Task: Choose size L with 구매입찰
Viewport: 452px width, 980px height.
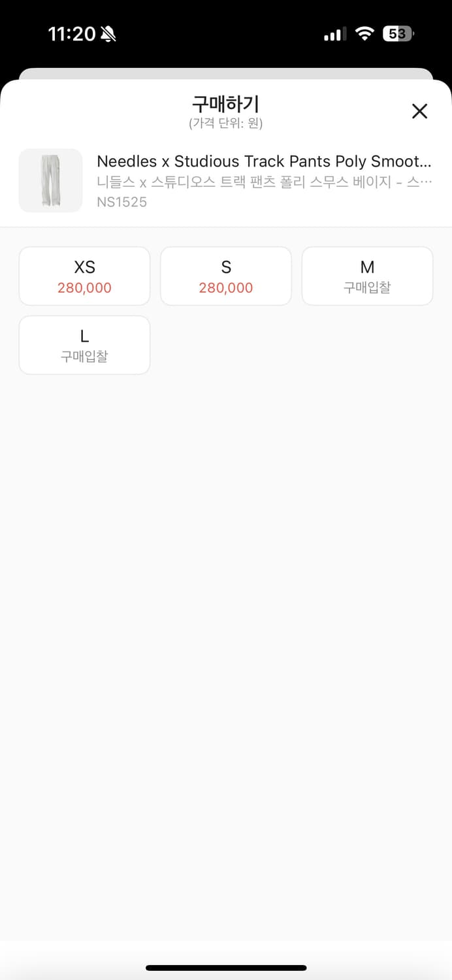Action: pyautogui.click(x=84, y=345)
